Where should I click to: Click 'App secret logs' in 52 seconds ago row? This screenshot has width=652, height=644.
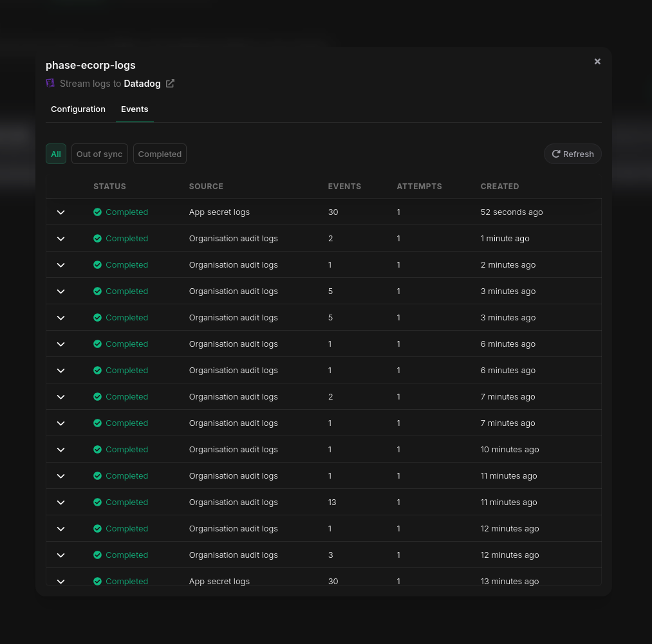point(219,212)
